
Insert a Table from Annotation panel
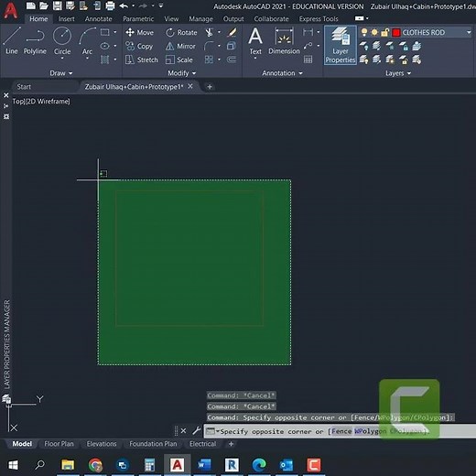(308, 59)
